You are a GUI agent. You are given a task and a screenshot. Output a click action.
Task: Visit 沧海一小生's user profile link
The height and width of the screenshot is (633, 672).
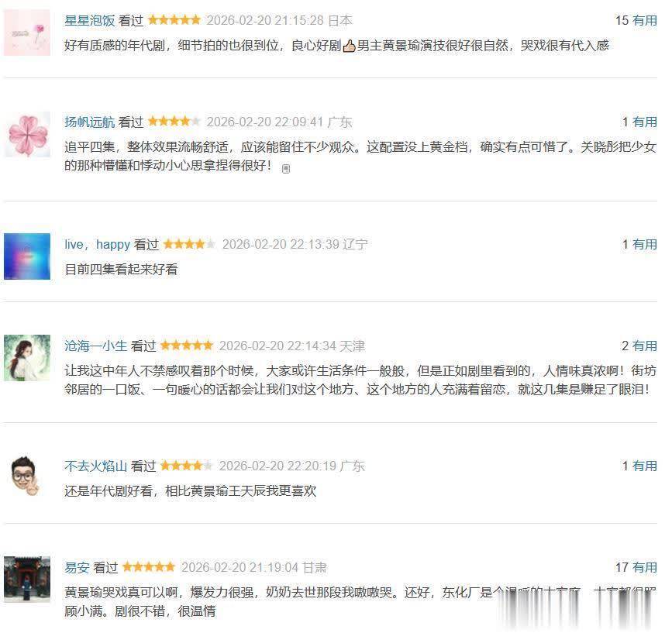click(x=96, y=346)
